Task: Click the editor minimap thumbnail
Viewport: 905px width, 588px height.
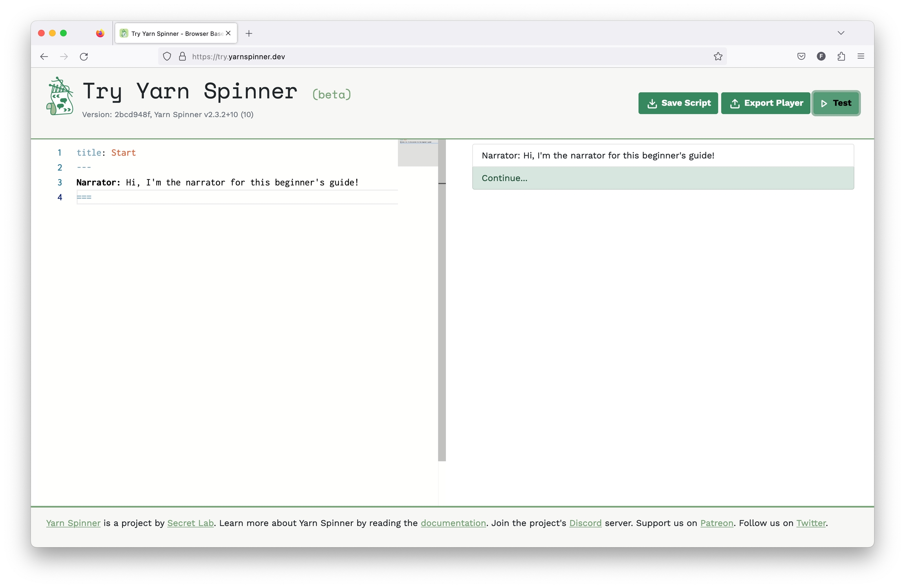Action: tap(418, 153)
